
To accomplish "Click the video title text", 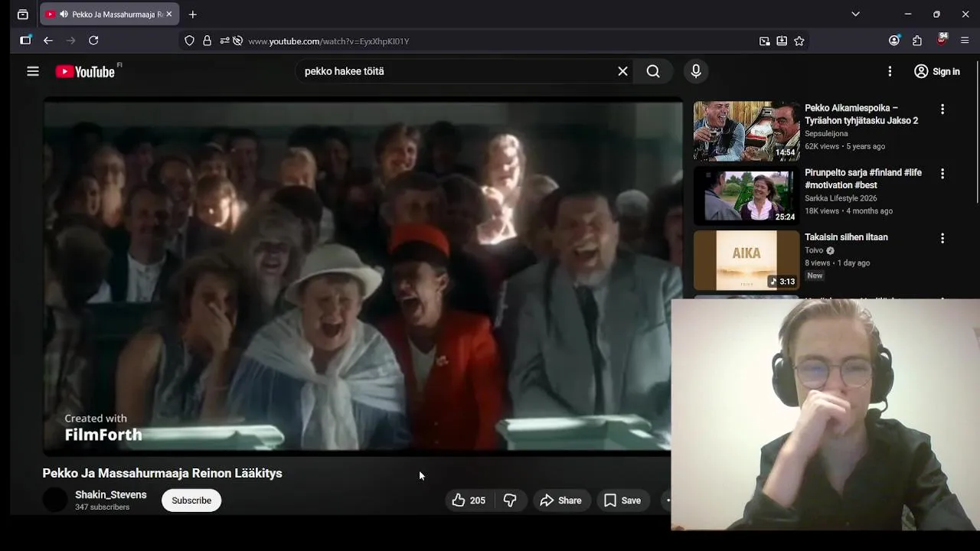I will coord(162,473).
